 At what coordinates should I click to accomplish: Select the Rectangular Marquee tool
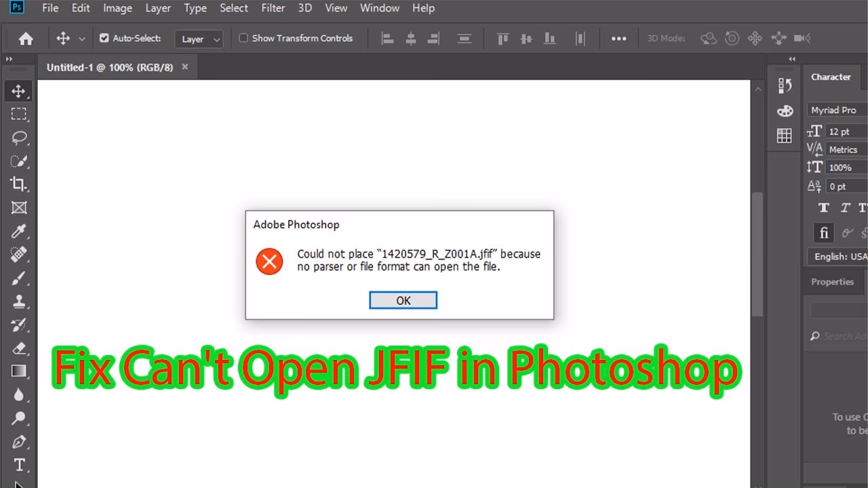click(x=19, y=114)
